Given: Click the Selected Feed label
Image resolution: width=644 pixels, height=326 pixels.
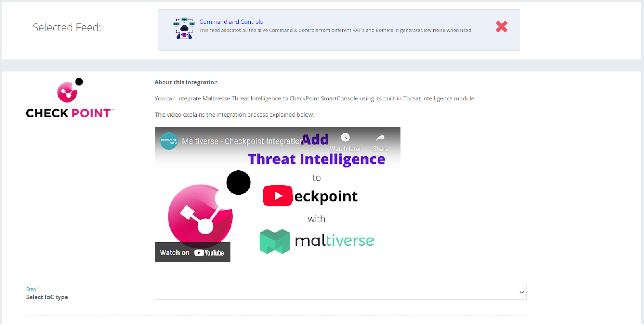Looking at the screenshot, I should 67,27.
